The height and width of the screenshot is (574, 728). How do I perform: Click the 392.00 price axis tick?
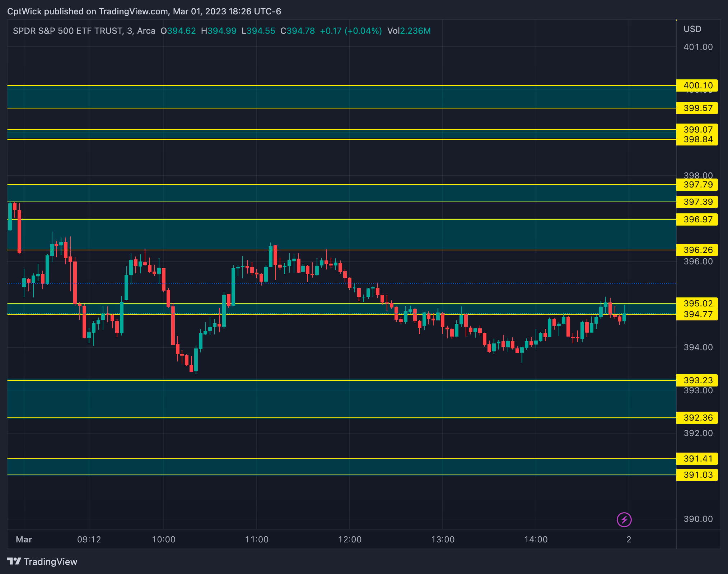[698, 433]
